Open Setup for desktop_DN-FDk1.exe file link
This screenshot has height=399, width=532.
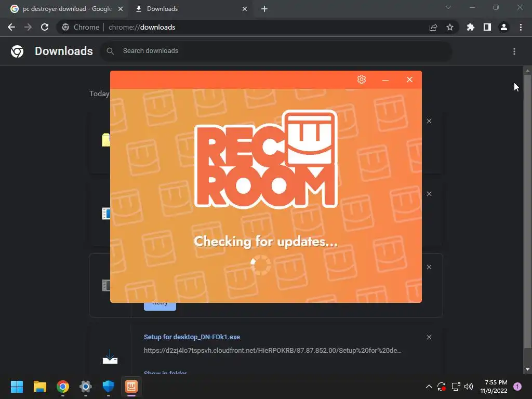[x=192, y=337]
